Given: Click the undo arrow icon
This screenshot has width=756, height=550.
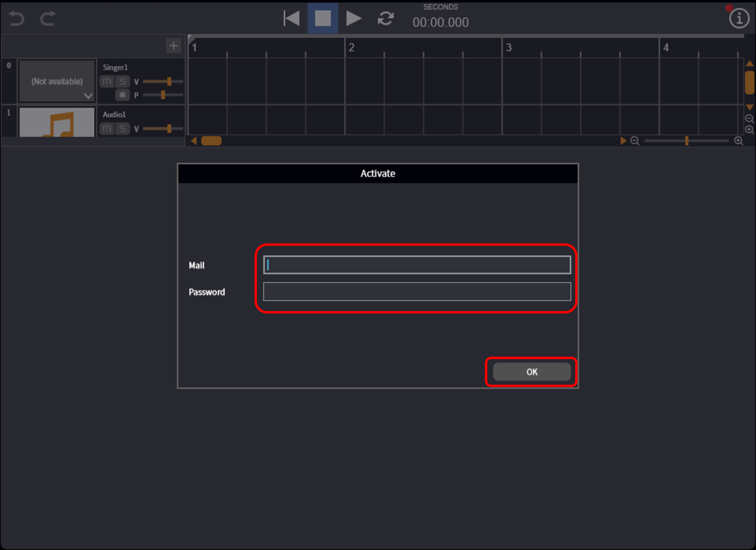Looking at the screenshot, I should pyautogui.click(x=17, y=19).
